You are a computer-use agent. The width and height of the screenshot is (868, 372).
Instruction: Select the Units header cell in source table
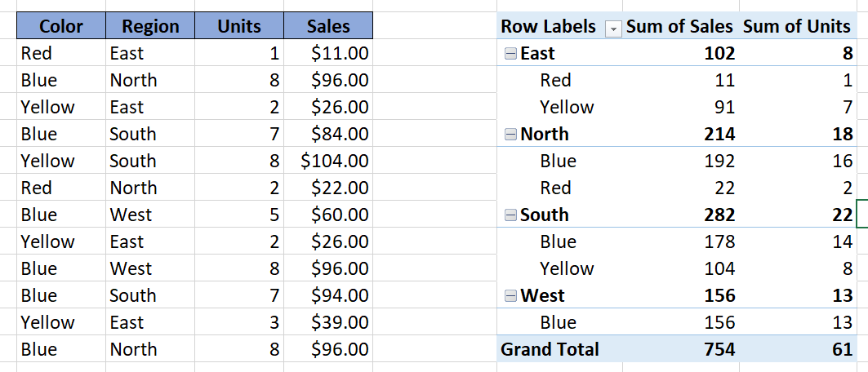[239, 27]
